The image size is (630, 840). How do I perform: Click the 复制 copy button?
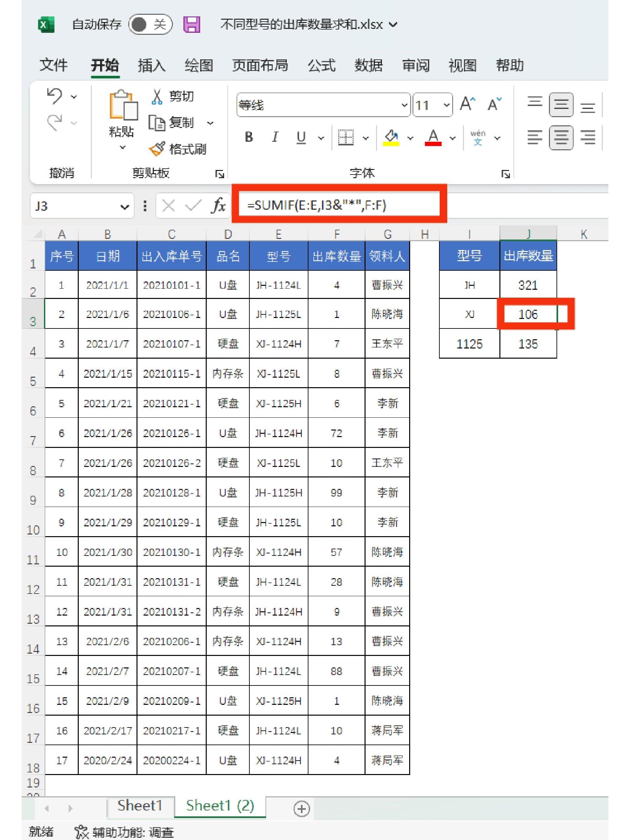click(x=171, y=123)
